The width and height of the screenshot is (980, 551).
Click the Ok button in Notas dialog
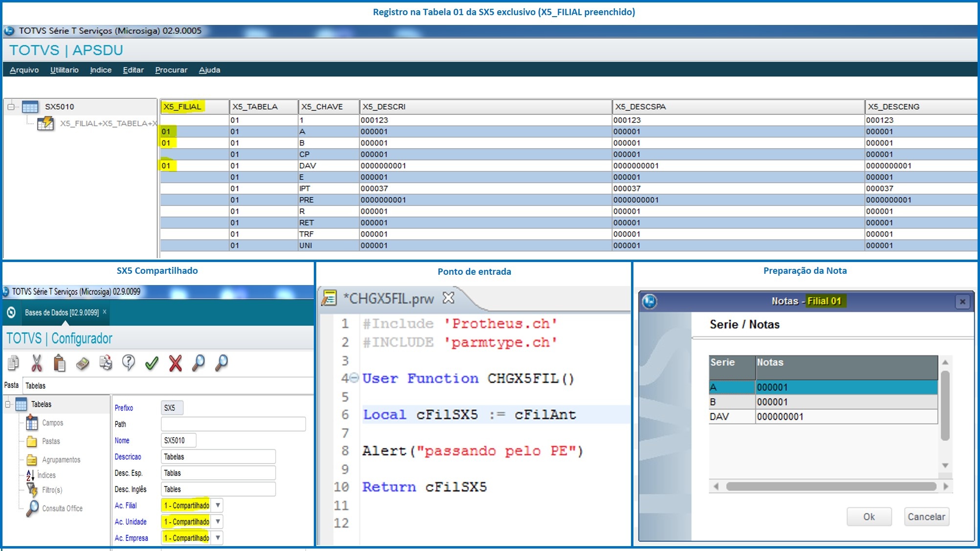tap(869, 517)
